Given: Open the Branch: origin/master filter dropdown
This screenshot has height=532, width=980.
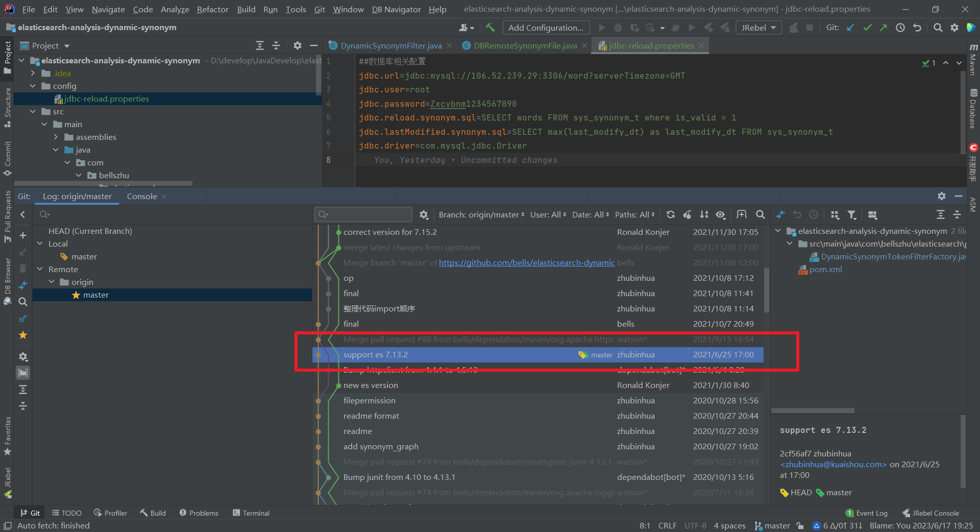Looking at the screenshot, I should (x=481, y=214).
